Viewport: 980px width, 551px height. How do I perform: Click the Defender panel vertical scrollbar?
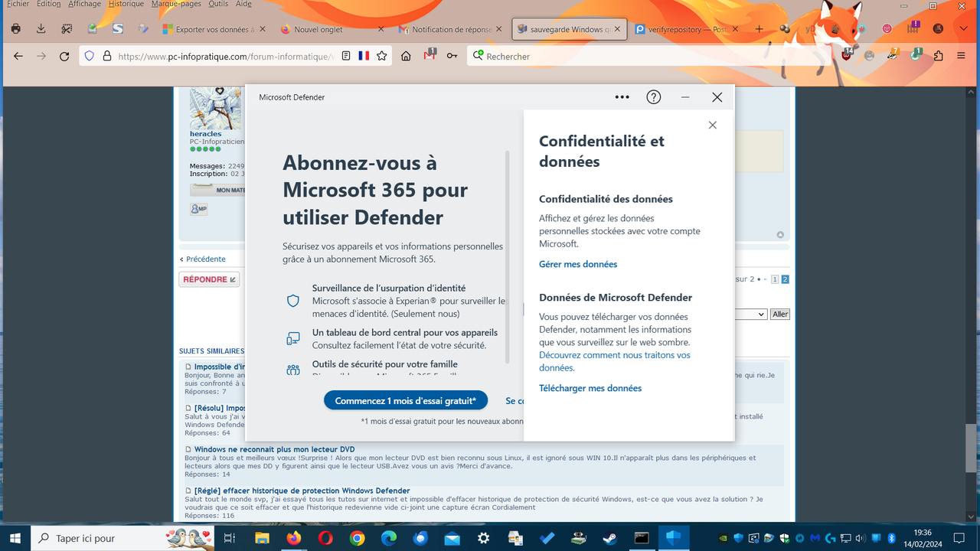[x=507, y=257]
